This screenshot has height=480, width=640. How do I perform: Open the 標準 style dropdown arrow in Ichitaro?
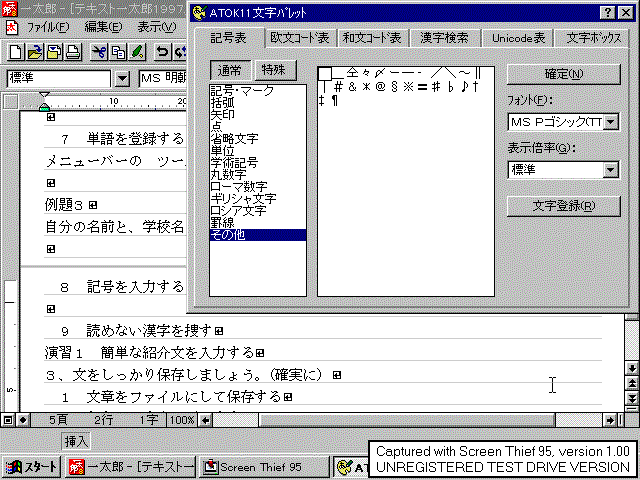click(122, 79)
